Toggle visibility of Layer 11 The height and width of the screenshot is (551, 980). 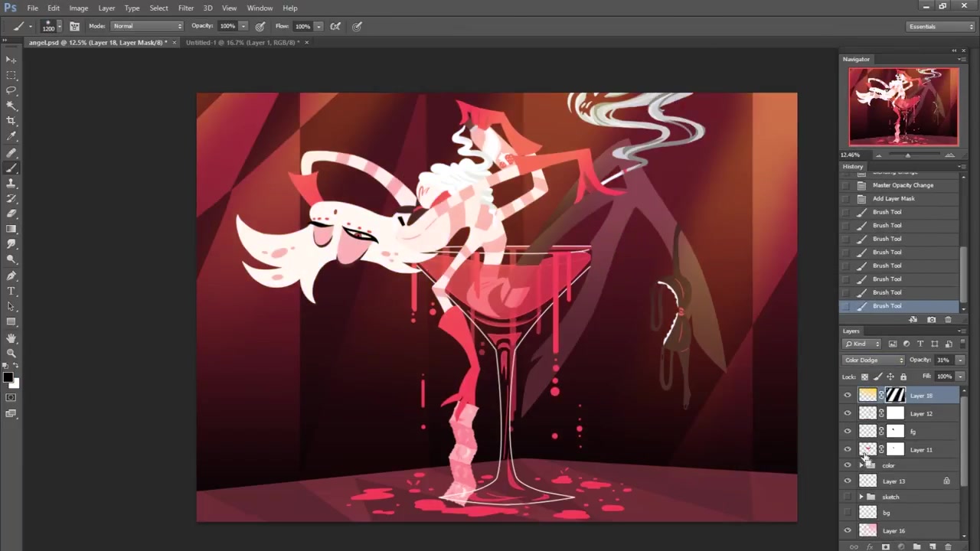(847, 450)
